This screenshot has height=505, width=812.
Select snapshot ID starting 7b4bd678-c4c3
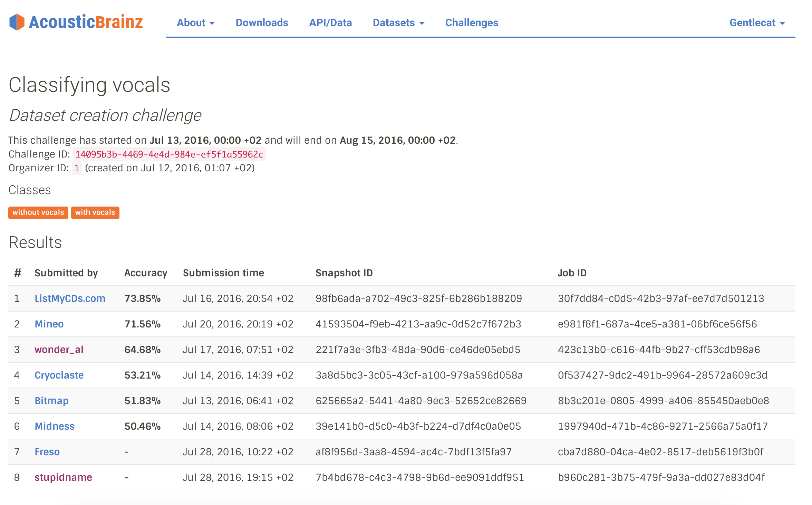(420, 477)
